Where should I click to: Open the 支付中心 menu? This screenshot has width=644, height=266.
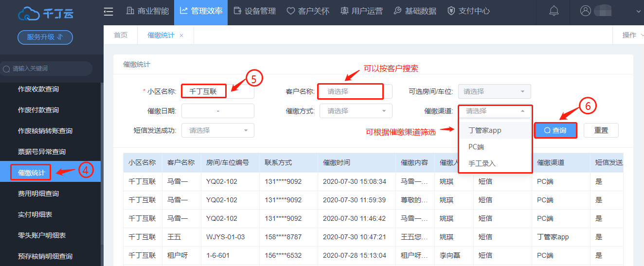(468, 11)
